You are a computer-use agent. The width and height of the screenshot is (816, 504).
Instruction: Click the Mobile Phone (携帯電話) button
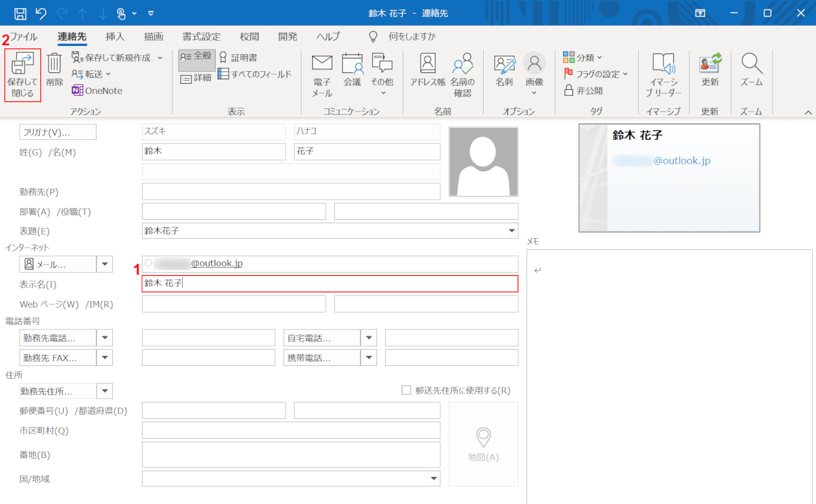(x=322, y=358)
